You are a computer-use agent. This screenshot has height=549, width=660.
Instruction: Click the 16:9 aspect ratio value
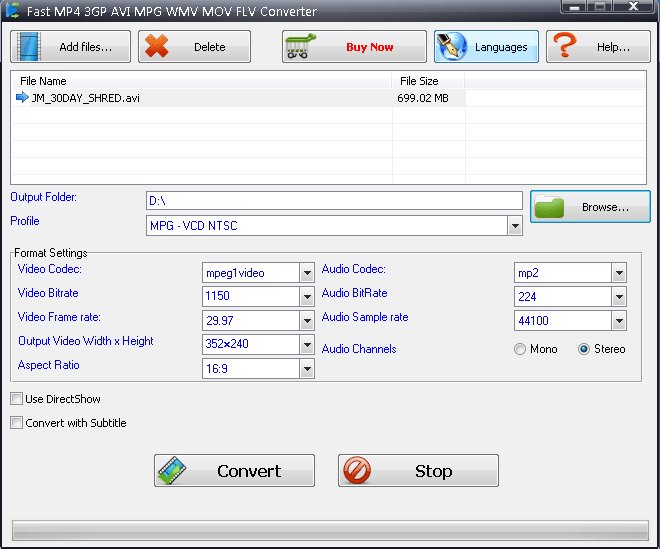pyautogui.click(x=217, y=369)
